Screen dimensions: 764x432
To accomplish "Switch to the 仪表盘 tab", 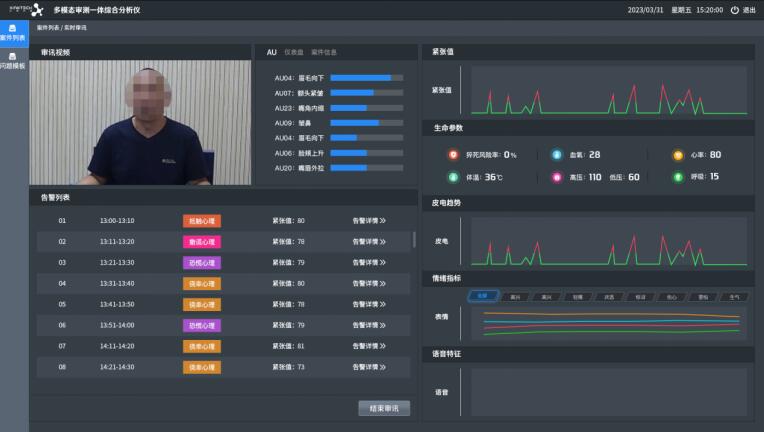I will tap(293, 52).
